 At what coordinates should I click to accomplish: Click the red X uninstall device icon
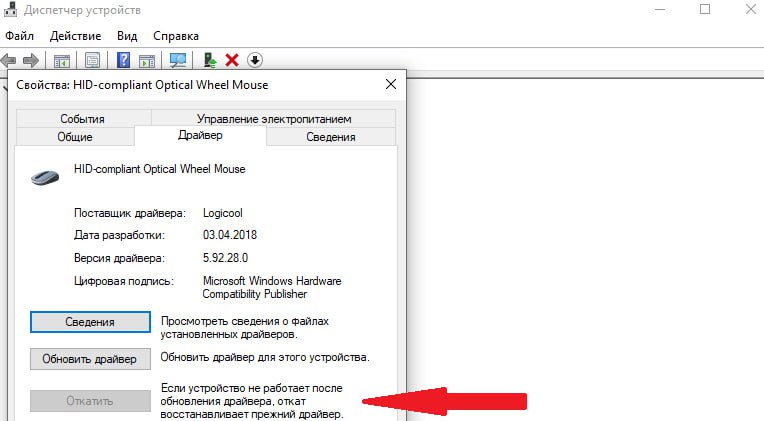(x=232, y=60)
